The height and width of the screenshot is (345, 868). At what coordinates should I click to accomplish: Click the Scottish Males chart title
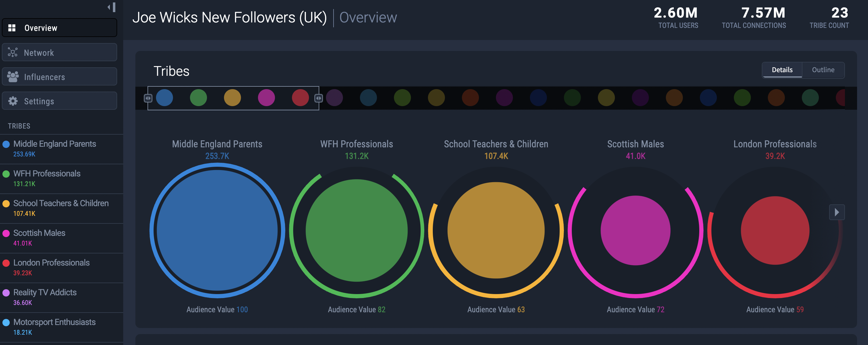click(x=636, y=144)
